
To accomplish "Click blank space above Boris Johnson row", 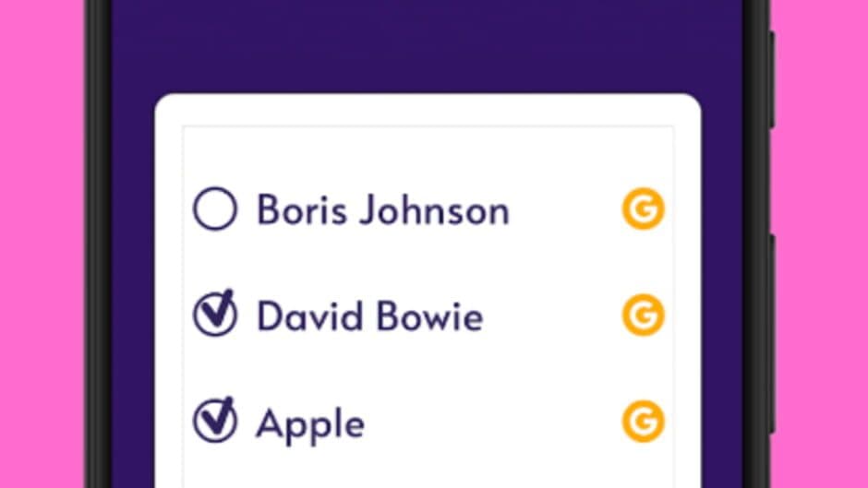I will pos(428,155).
